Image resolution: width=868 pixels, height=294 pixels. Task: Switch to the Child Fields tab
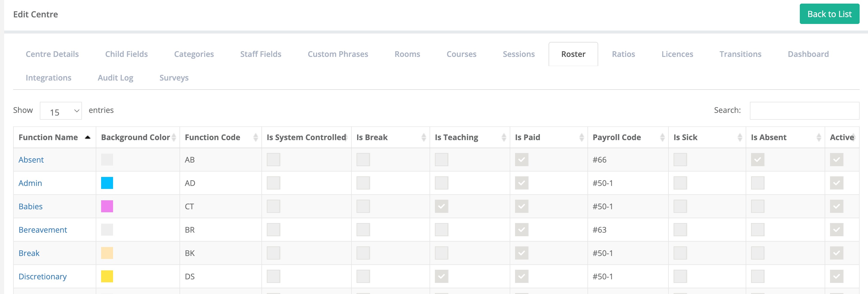126,54
